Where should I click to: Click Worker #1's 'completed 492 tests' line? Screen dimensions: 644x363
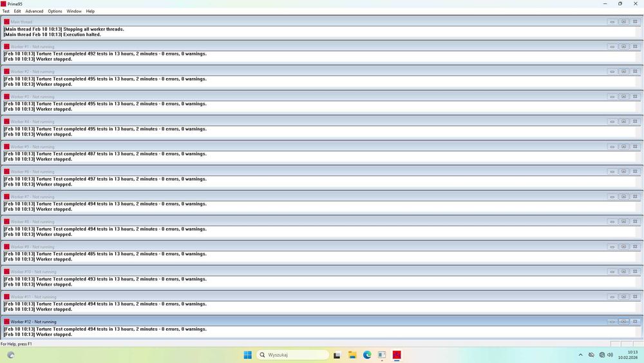click(x=105, y=54)
